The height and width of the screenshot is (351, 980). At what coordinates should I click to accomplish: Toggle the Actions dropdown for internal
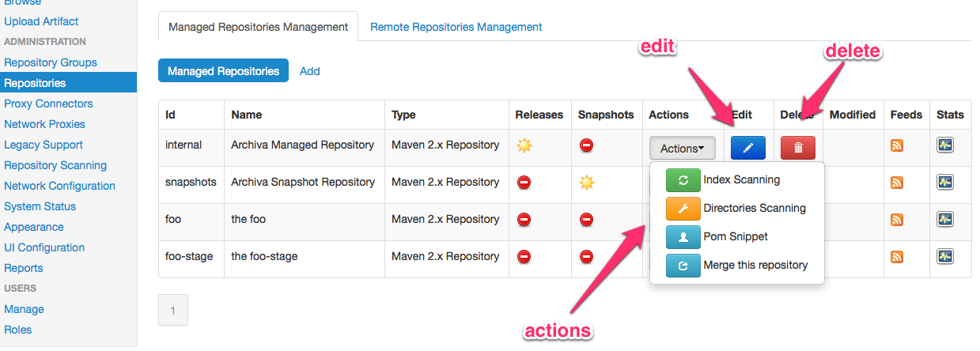click(x=682, y=149)
